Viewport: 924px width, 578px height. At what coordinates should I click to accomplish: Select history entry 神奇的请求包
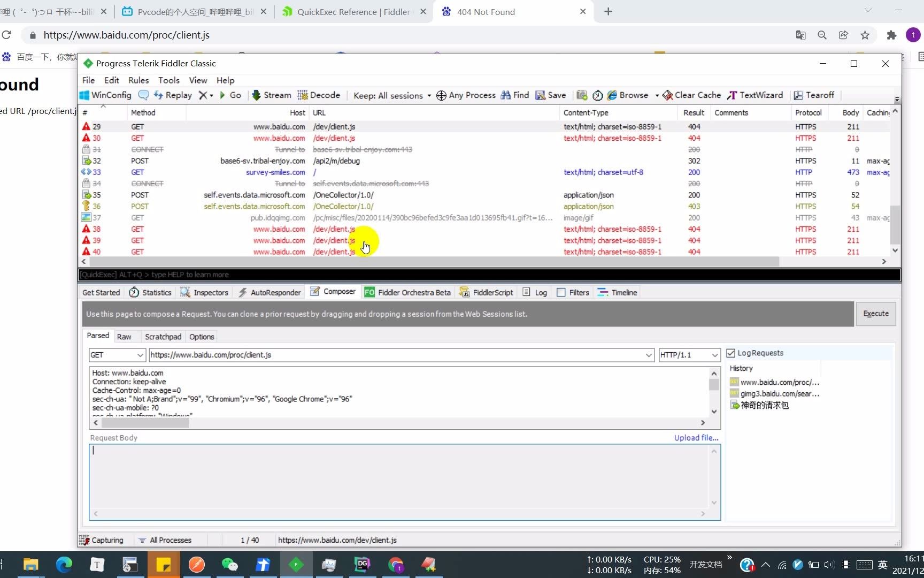click(759, 405)
